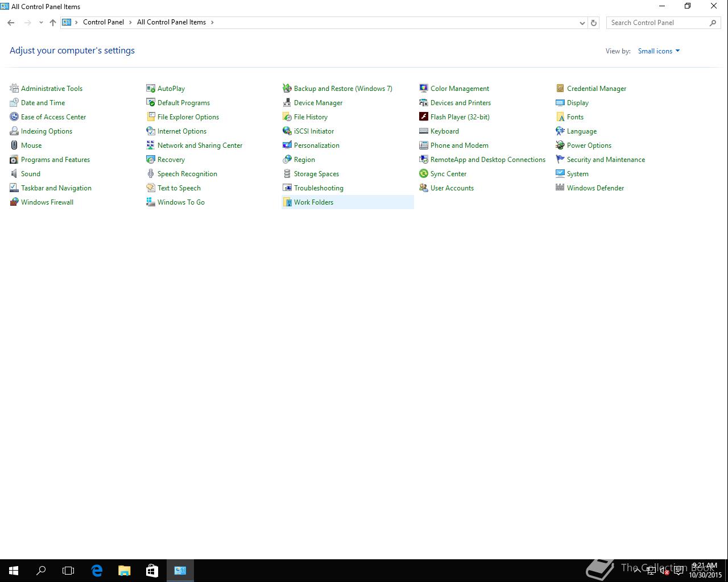Open Devices and Printers link

coord(461,102)
